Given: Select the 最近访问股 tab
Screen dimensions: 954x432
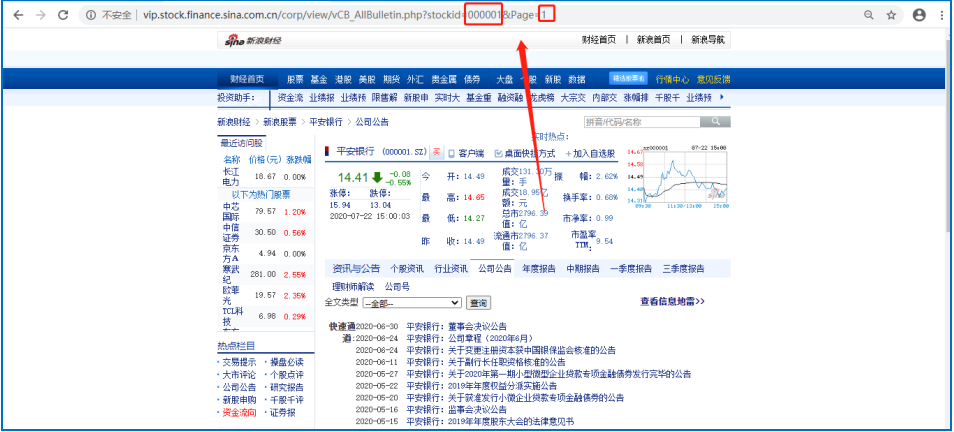Looking at the screenshot, I should [x=242, y=143].
